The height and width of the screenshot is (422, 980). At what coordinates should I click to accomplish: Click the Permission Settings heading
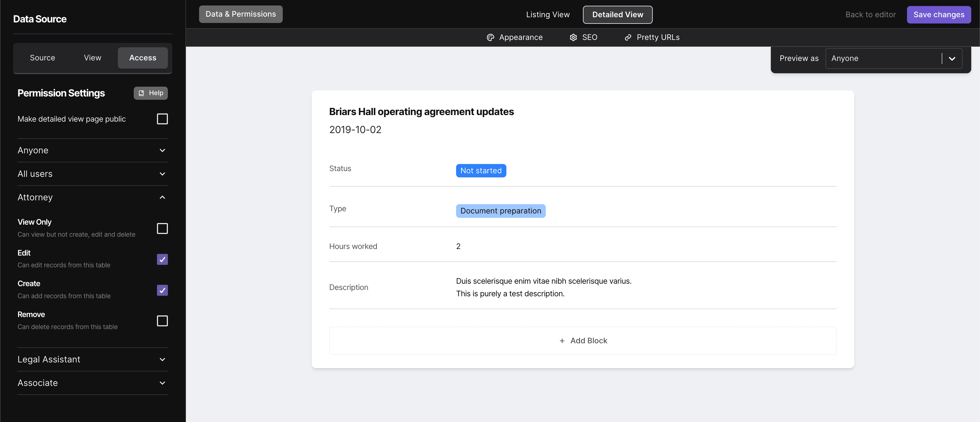point(61,93)
